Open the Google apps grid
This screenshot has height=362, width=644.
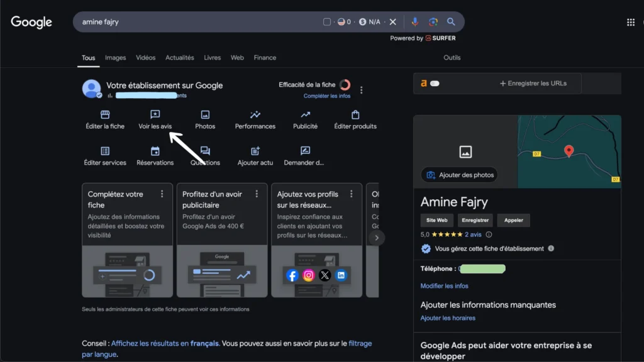(631, 22)
